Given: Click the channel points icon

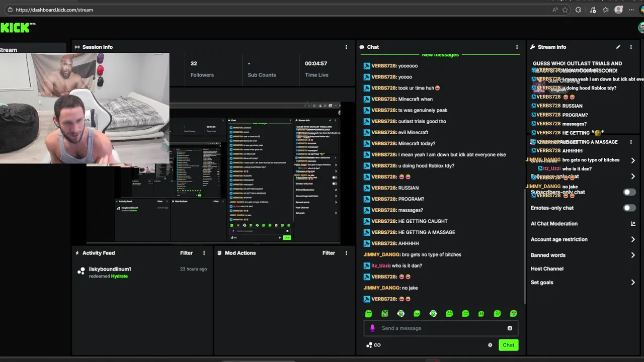Looking at the screenshot, I should coord(369,345).
